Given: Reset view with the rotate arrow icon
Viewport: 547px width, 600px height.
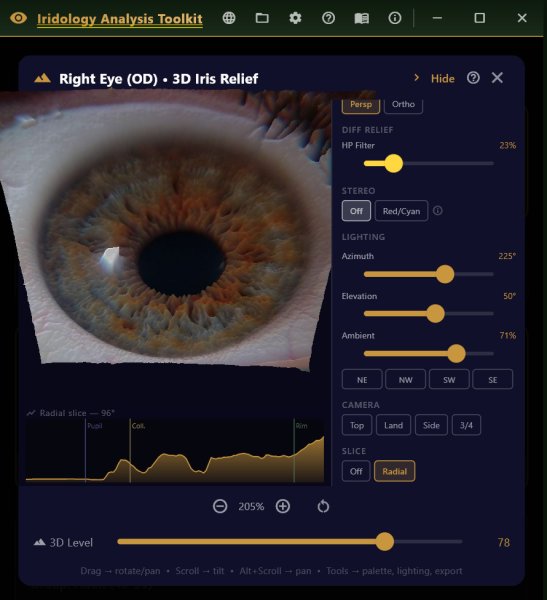Looking at the screenshot, I should coord(323,506).
